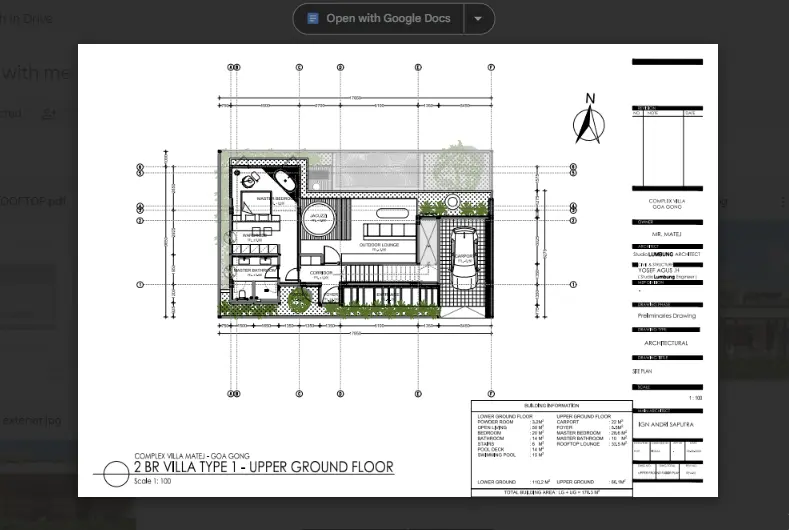
Task: Click owner name 'MR. MATEJ' in title block
Action: click(666, 234)
